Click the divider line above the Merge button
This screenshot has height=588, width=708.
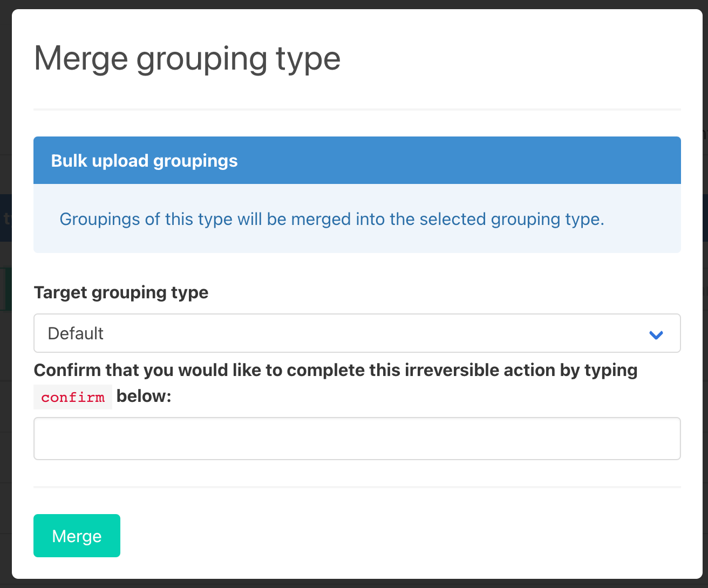(357, 487)
